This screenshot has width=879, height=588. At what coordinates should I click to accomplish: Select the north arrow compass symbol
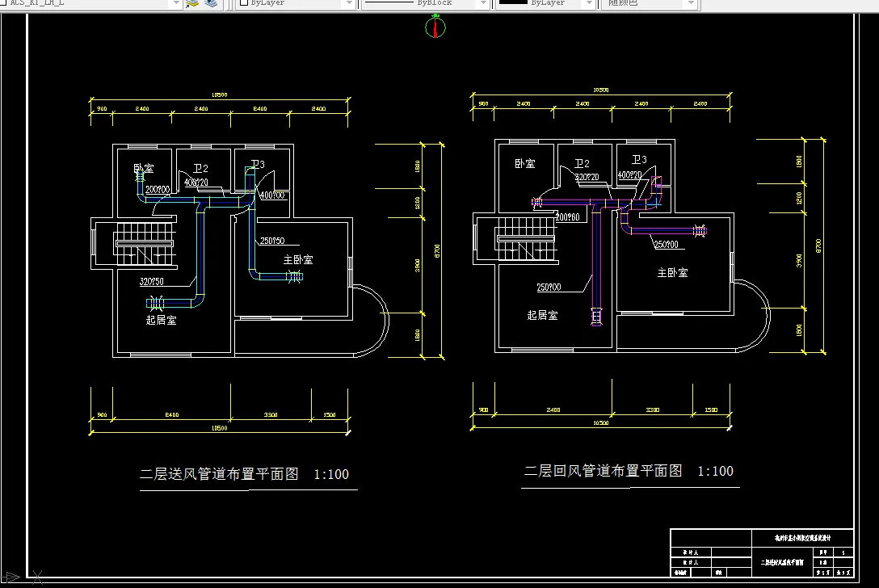click(x=435, y=27)
